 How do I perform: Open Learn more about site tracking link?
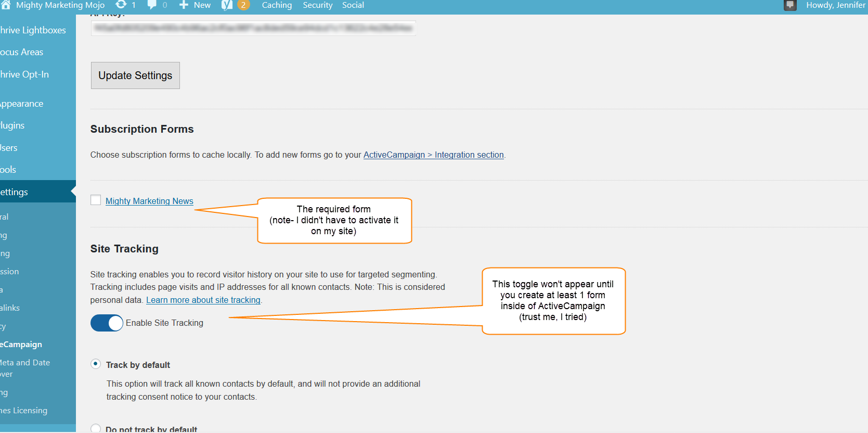tap(203, 300)
